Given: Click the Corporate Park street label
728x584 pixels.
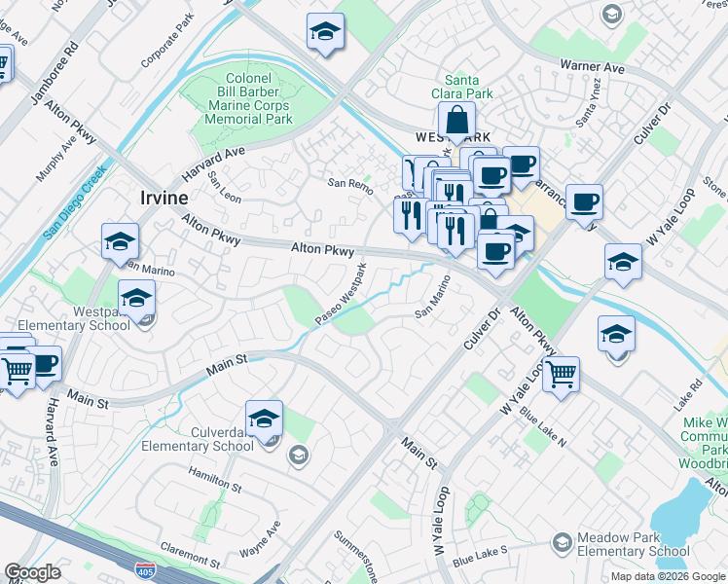Looking at the screenshot, I should (167, 40).
